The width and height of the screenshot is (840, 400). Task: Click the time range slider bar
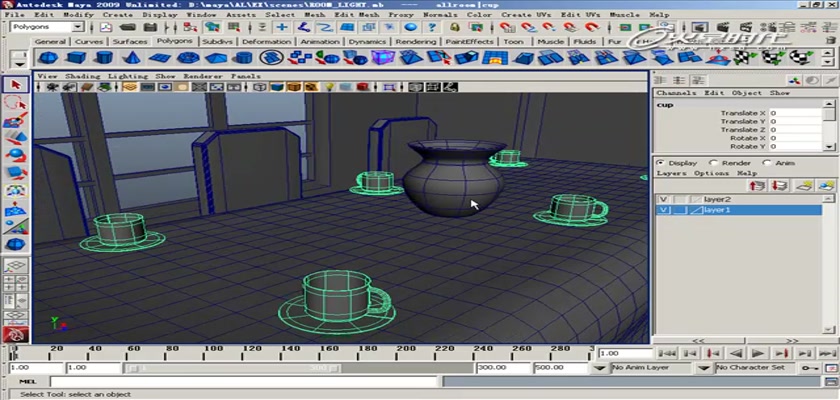[x=234, y=368]
